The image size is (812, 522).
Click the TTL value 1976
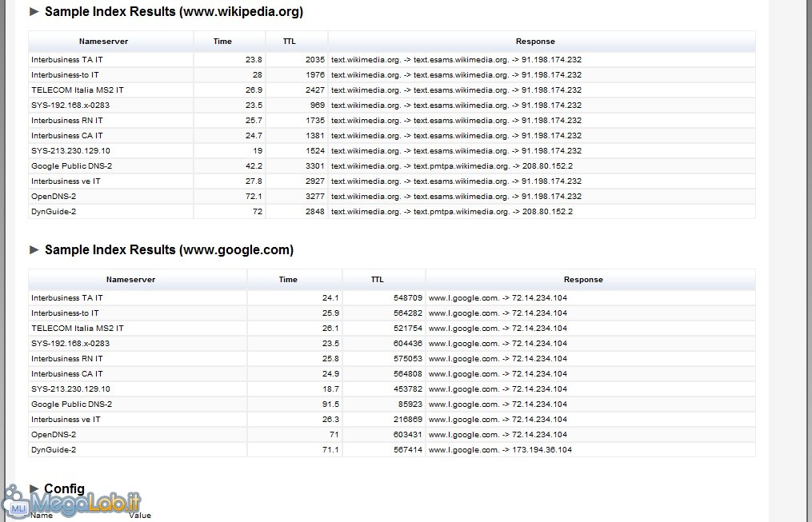pos(315,74)
